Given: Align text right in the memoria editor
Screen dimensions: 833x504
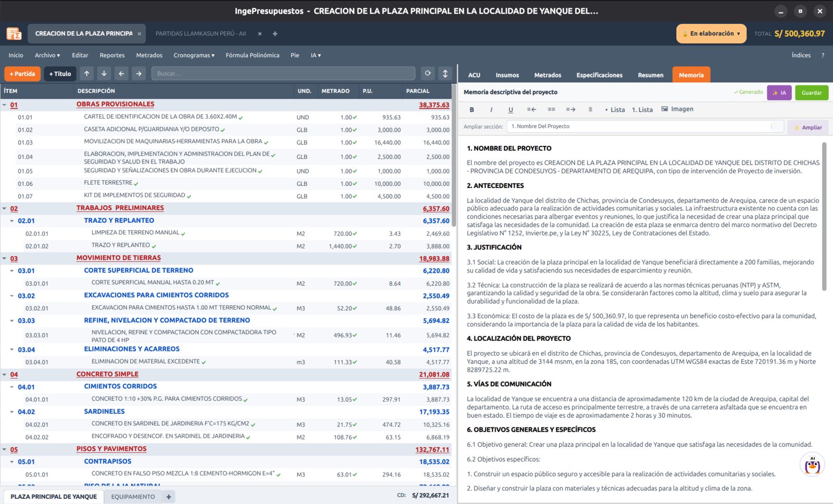Looking at the screenshot, I should tap(571, 109).
